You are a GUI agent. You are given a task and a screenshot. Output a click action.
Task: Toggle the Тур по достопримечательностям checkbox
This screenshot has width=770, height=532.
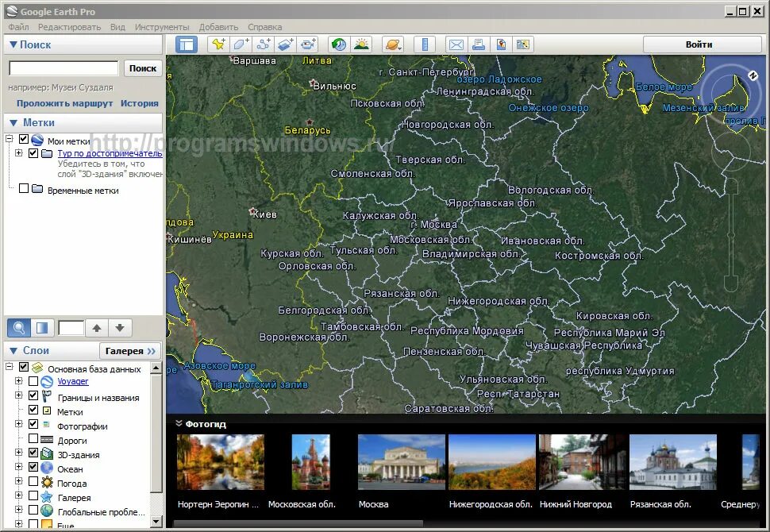[x=33, y=153]
